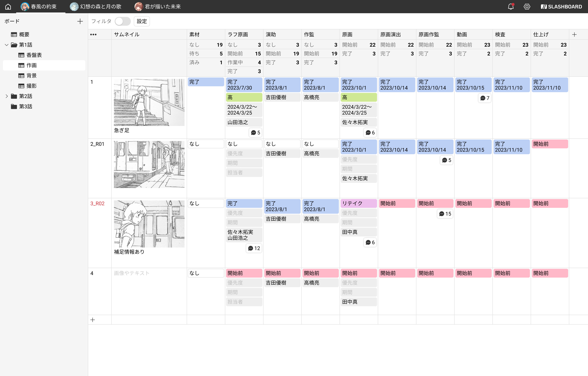Open the 15-comment bubble on 3_R02 原画演出
This screenshot has height=376, width=588.
tap(445, 214)
